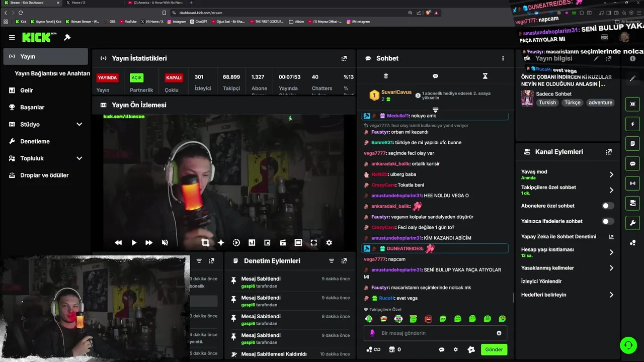Pop out the Yayın İstatistikleri panel
Screen dimensions: 644x362
coord(344,58)
